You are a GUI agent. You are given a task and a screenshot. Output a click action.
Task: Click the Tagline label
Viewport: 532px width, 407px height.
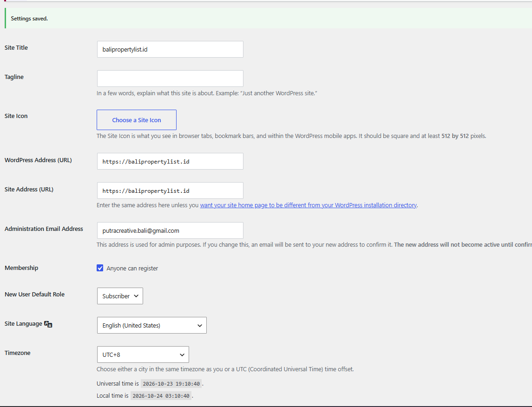tap(14, 77)
